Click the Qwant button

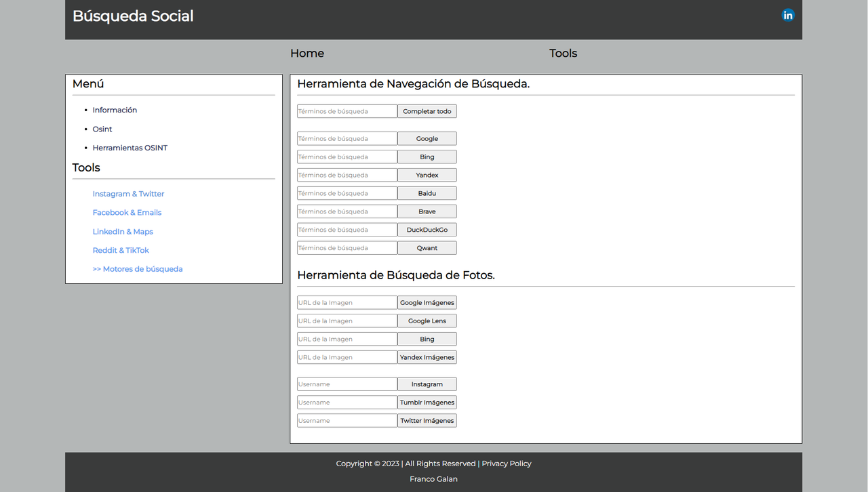click(x=427, y=248)
